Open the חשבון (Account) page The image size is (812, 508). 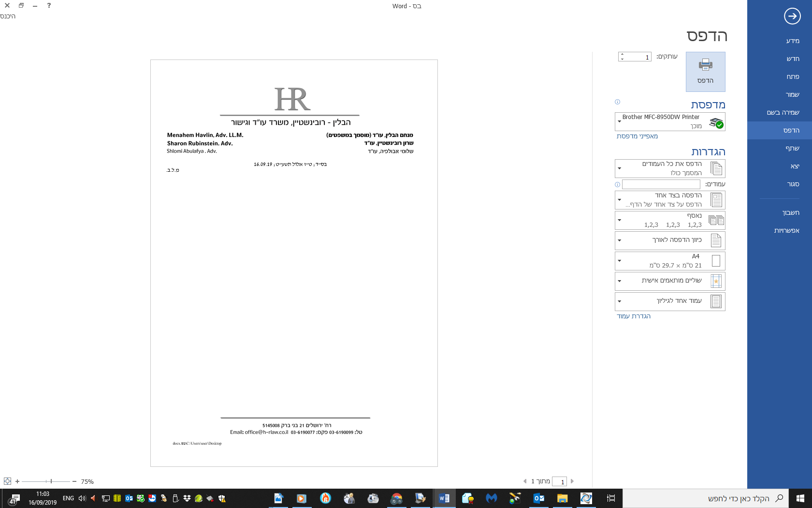[x=780, y=213]
